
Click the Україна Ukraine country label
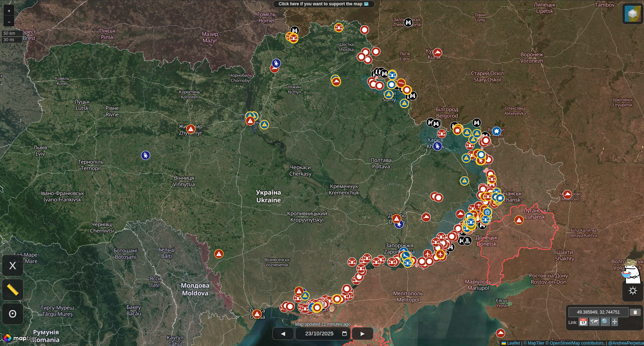tap(268, 196)
